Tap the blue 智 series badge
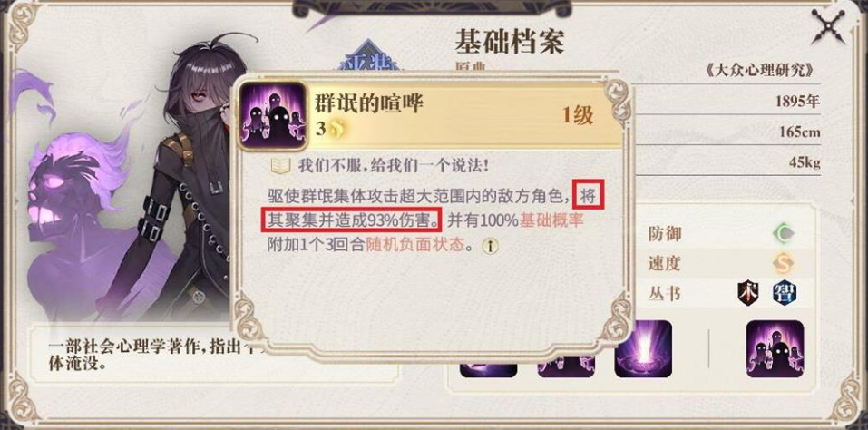This screenshot has width=868, height=430. tap(785, 293)
